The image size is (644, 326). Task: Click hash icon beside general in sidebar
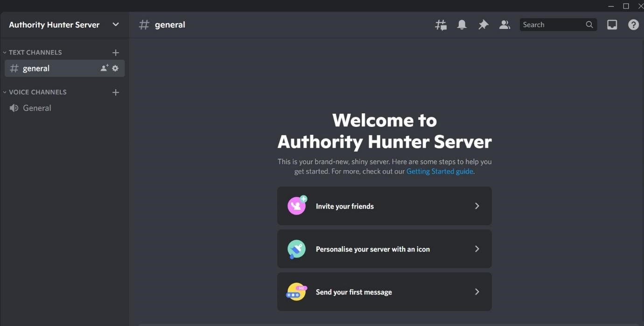click(x=14, y=69)
